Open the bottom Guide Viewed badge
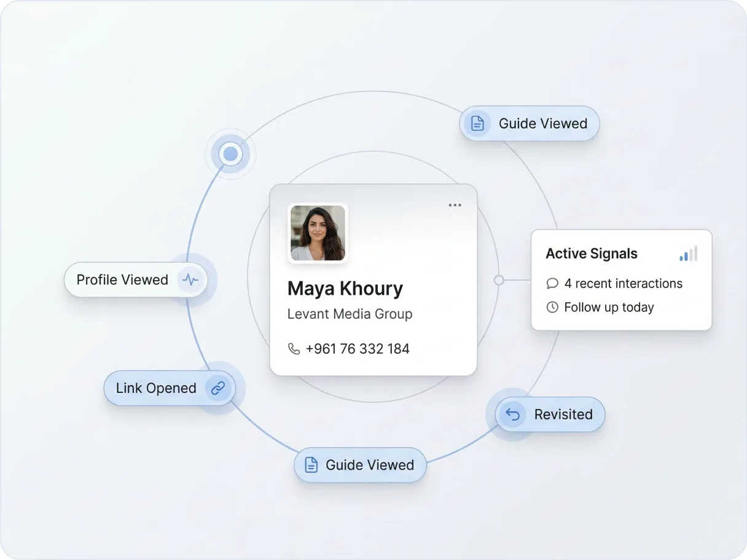 [359, 465]
